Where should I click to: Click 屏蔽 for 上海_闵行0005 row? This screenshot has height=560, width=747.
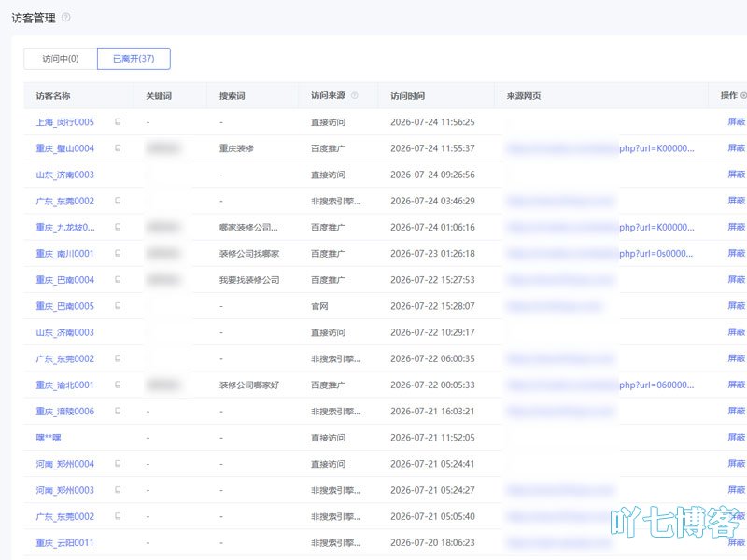click(737, 122)
